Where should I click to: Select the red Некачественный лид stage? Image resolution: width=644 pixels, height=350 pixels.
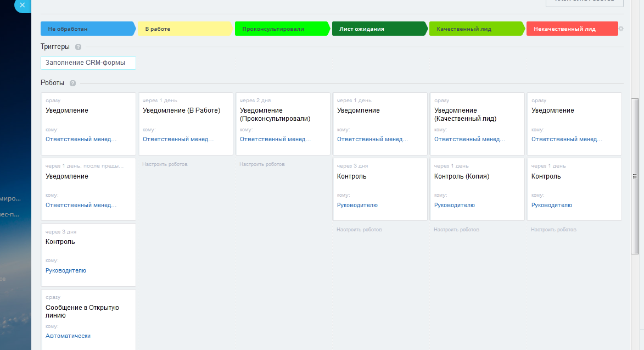[571, 29]
